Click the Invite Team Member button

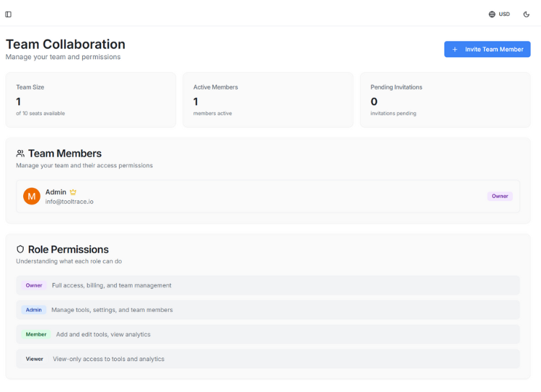[487, 49]
